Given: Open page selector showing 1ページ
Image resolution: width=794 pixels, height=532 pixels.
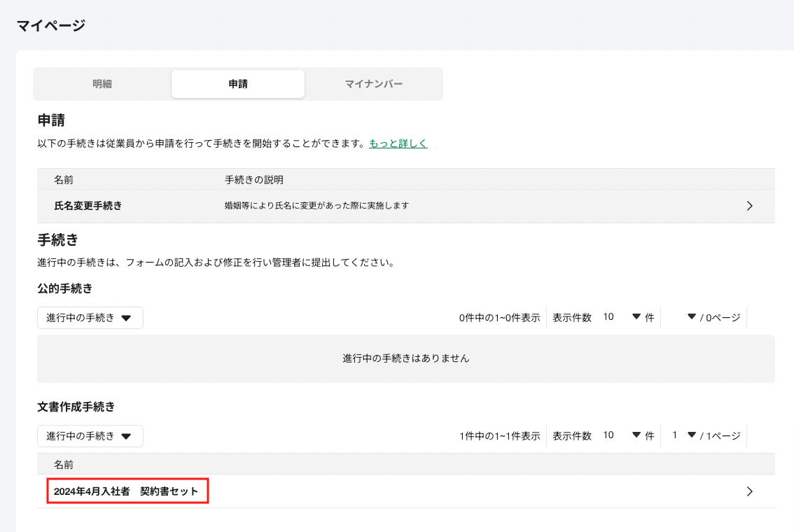Looking at the screenshot, I should pyautogui.click(x=685, y=435).
